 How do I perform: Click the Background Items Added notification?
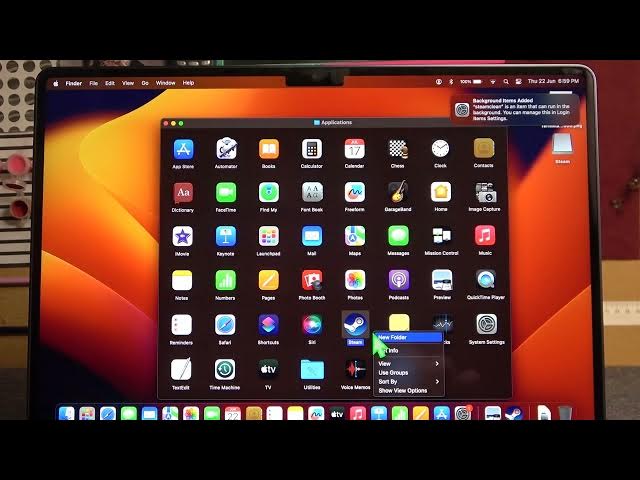[515, 109]
